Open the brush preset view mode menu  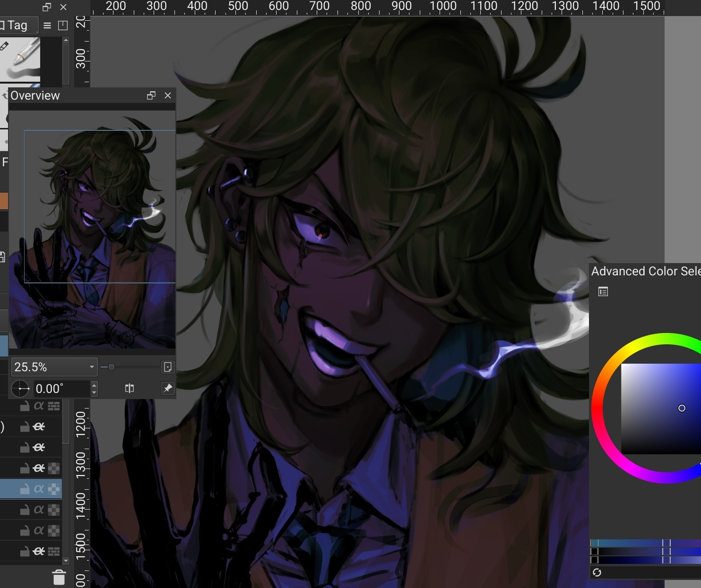pyautogui.click(x=47, y=26)
